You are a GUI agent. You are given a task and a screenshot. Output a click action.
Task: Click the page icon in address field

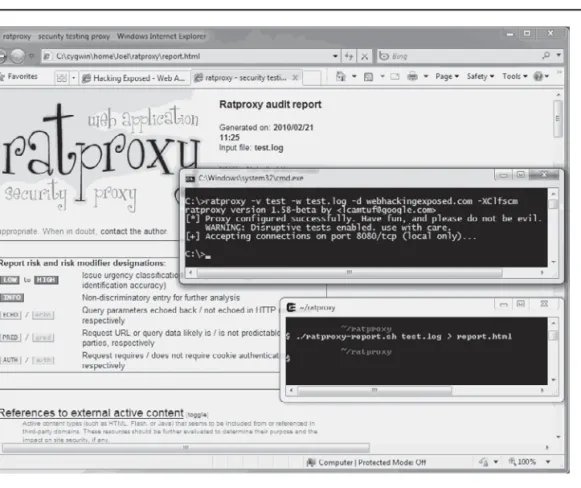pos(47,56)
